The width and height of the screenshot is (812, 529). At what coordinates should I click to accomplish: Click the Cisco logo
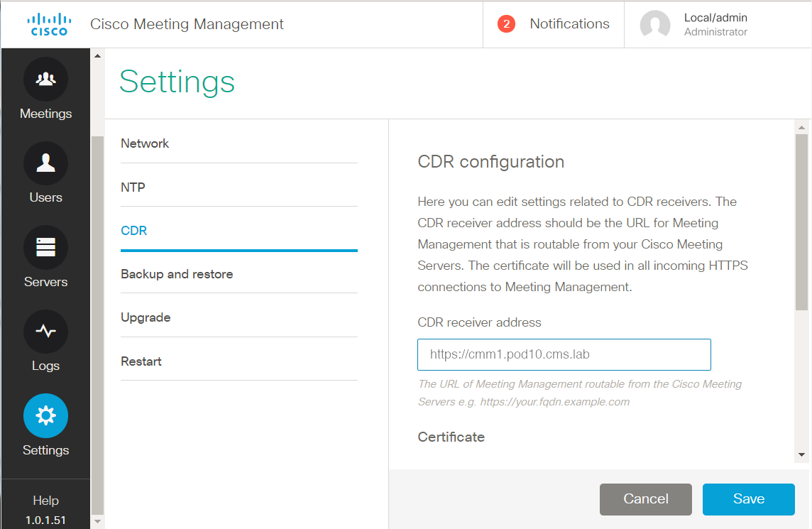coord(49,24)
